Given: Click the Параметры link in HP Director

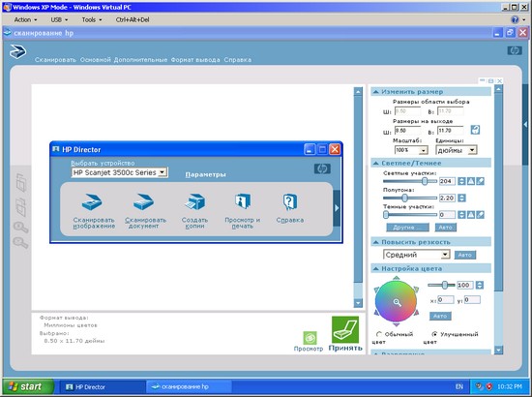Looking at the screenshot, I should click(205, 174).
